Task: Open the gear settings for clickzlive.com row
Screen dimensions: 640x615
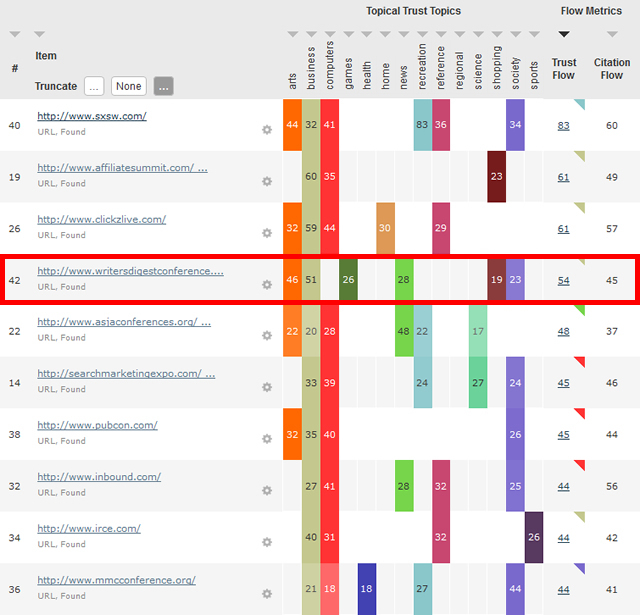Action: (267, 233)
